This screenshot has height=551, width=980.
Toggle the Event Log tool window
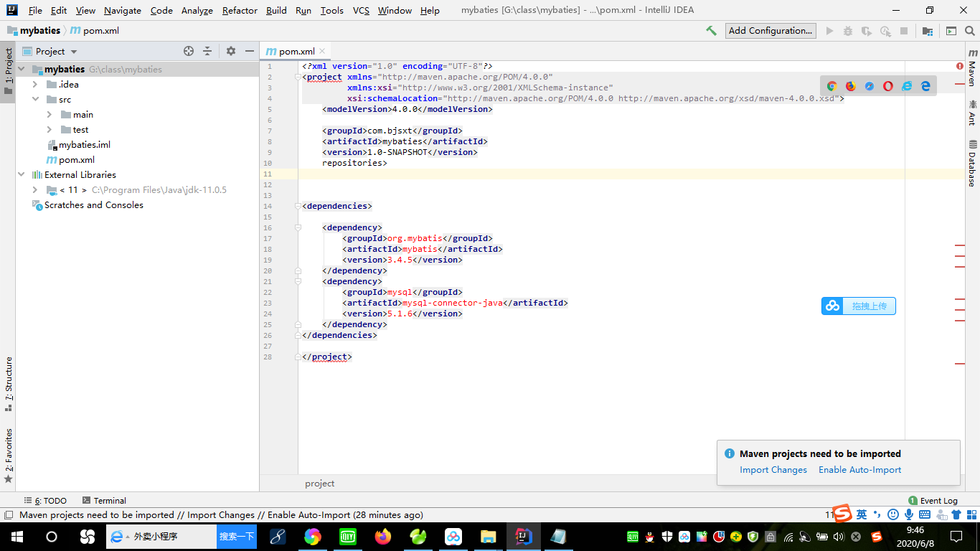click(x=933, y=501)
